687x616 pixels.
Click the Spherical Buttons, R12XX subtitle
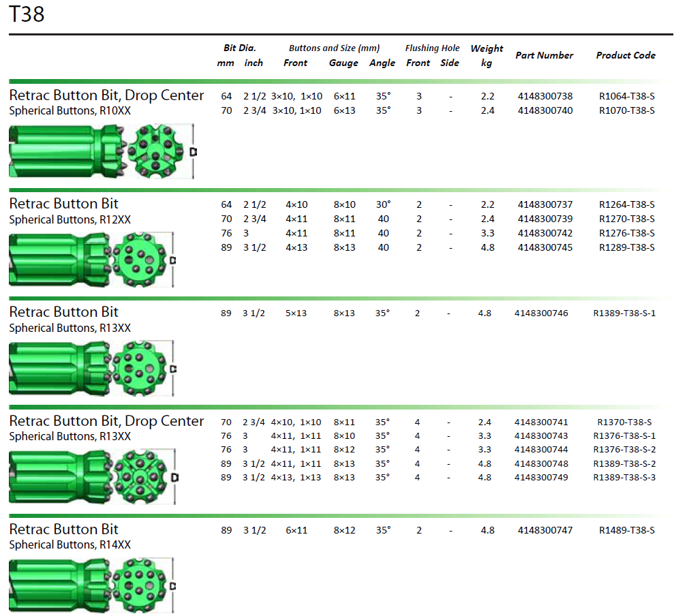70,219
